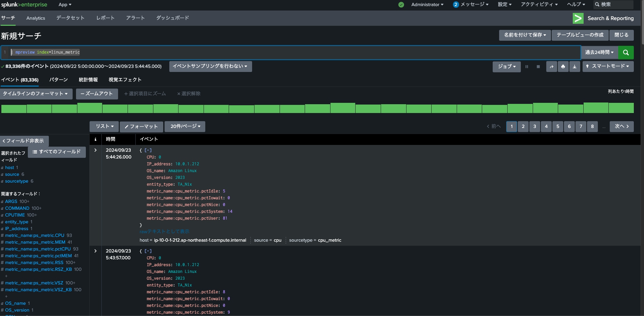Open the 20件/ページ results per page dropdown

tap(185, 126)
